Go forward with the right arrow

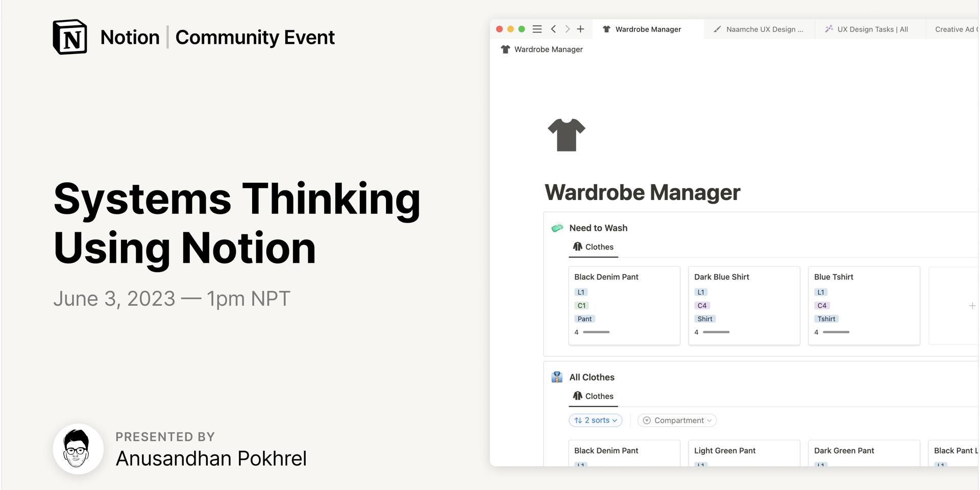coord(567,29)
